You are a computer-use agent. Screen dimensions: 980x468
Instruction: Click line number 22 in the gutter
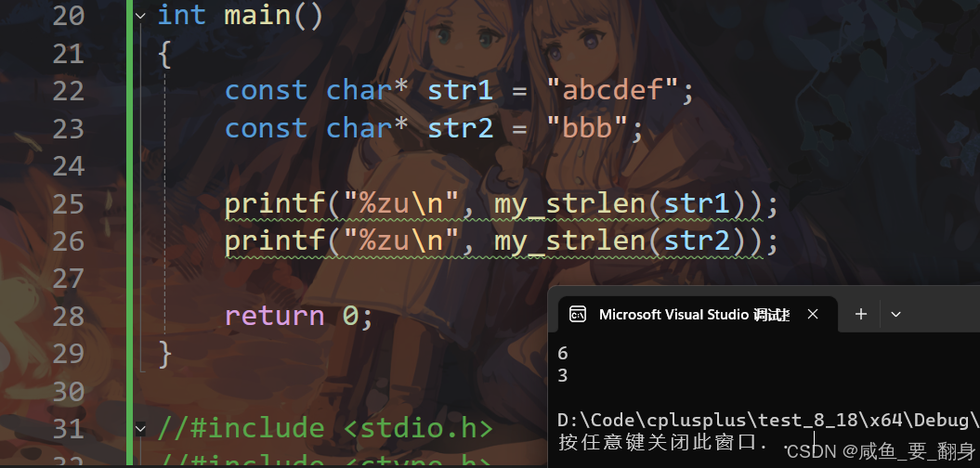[69, 91]
